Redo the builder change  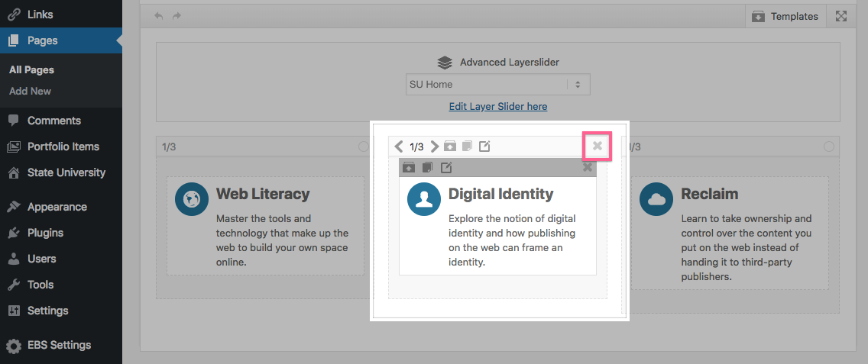[177, 17]
